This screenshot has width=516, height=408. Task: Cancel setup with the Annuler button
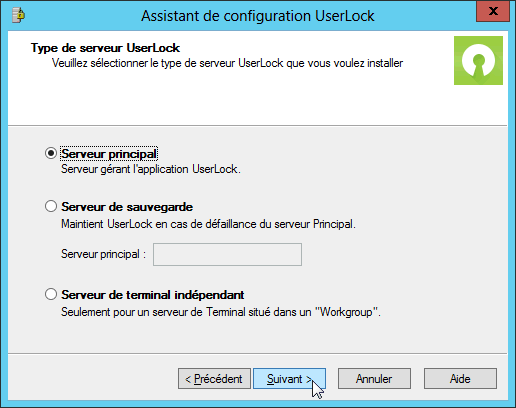[374, 379]
